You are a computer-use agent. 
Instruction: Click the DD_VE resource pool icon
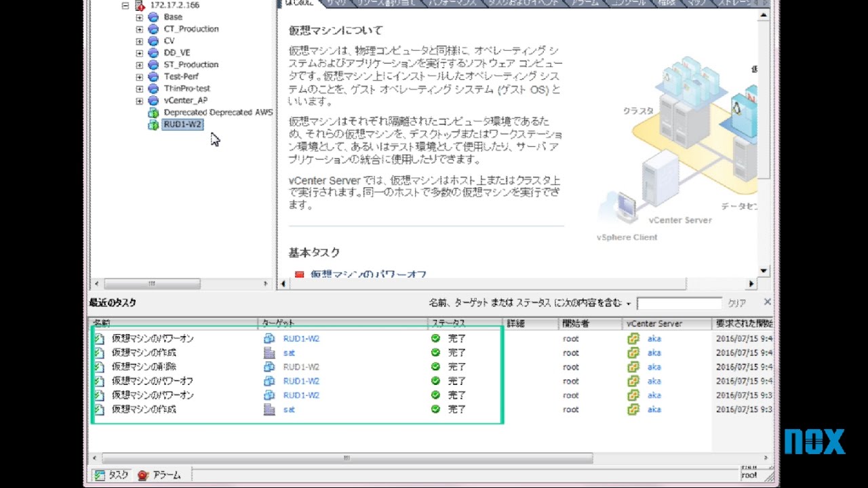[x=153, y=53]
